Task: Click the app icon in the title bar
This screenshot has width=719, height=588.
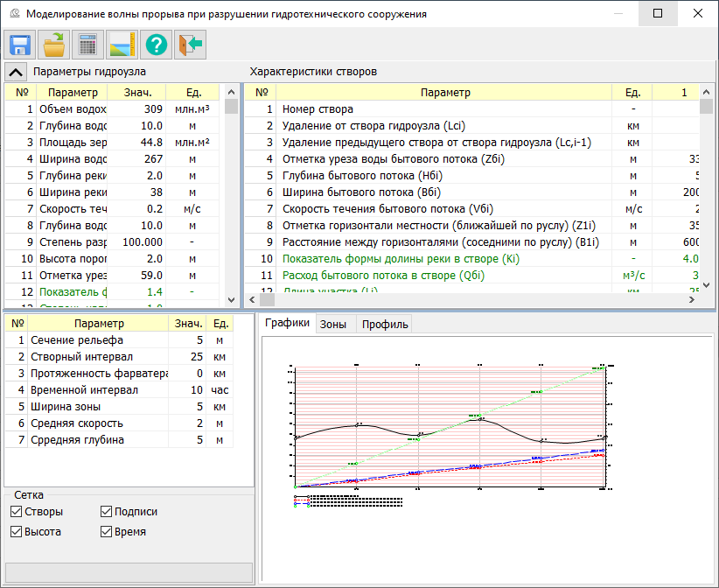Action: tap(13, 14)
